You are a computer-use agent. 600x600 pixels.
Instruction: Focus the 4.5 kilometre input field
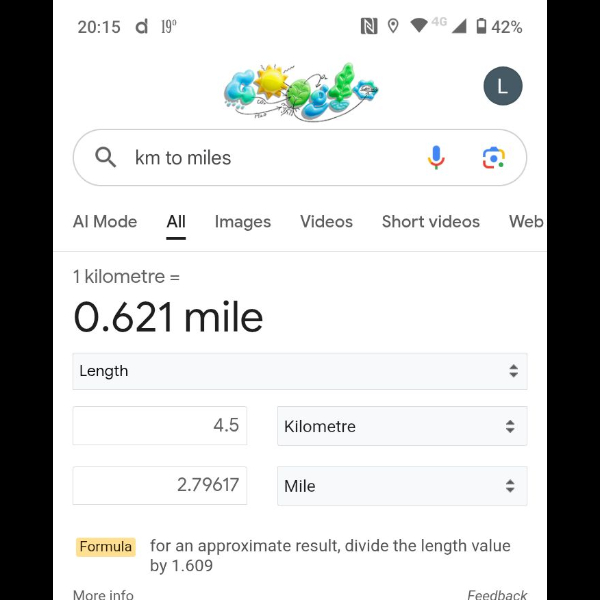160,426
